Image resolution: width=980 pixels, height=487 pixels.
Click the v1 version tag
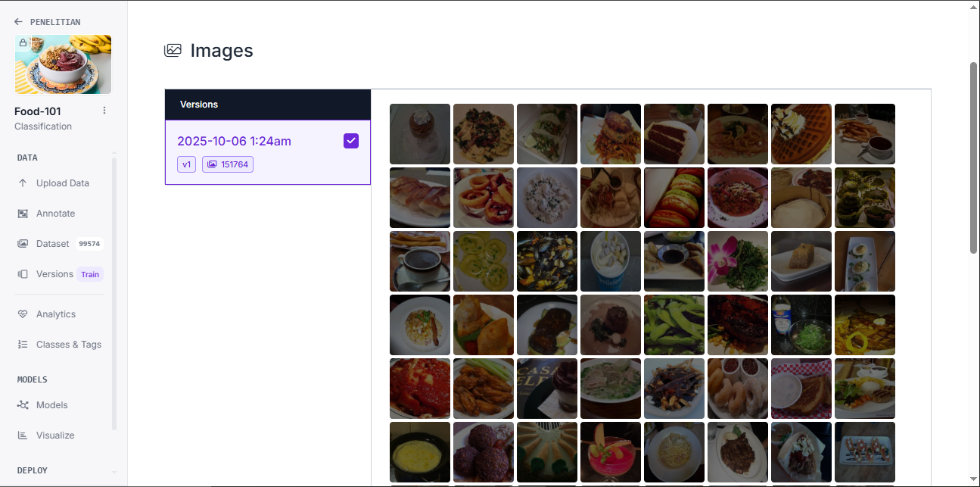click(x=187, y=164)
